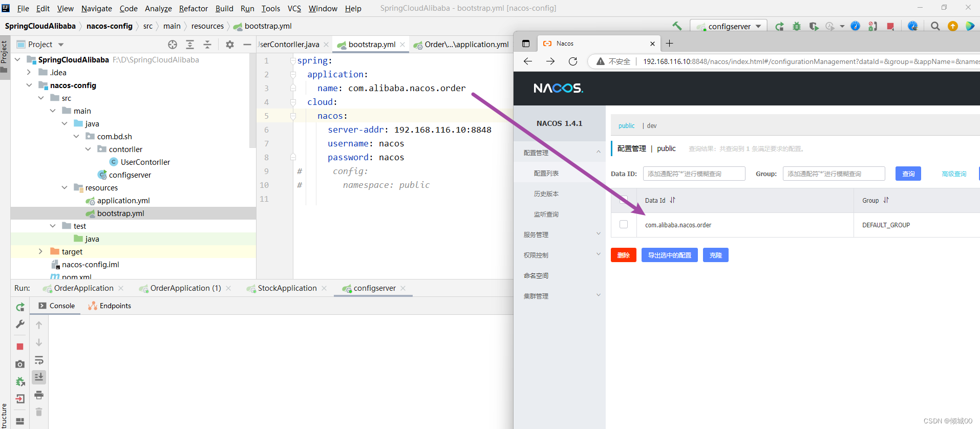
Task: Expand the 权限控制 menu in Nacos
Action: pyautogui.click(x=598, y=254)
